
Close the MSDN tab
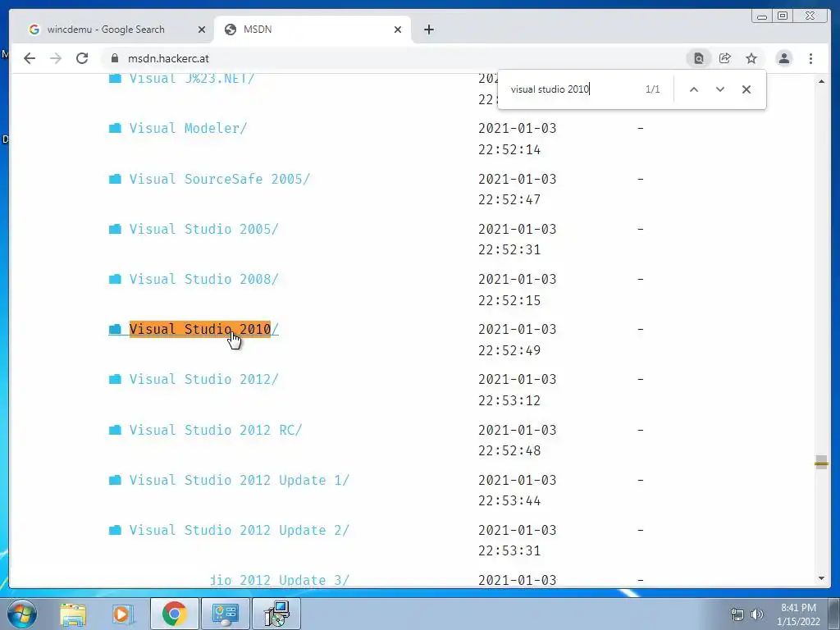(x=398, y=30)
